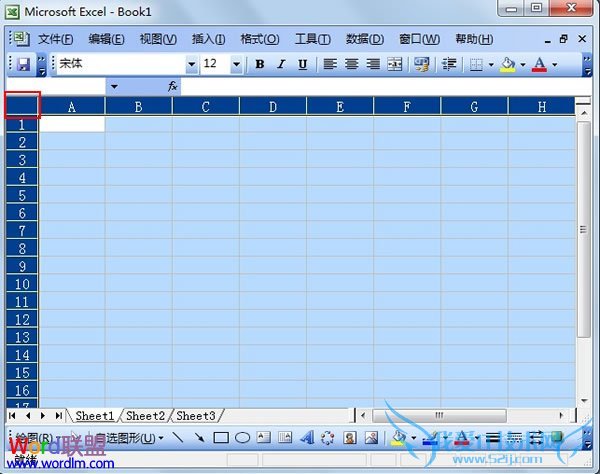This screenshot has height=474, width=600.
Task: Open the 格式(O) menu
Action: pyautogui.click(x=260, y=39)
